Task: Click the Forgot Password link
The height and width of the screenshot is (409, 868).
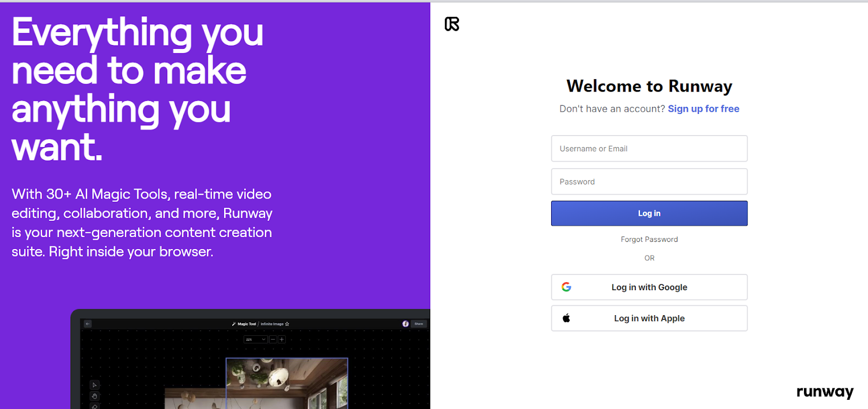Action: point(649,239)
